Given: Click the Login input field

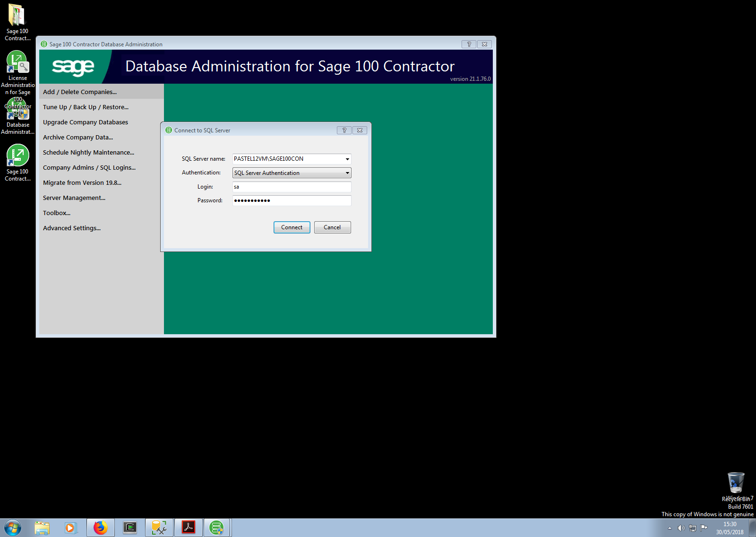Looking at the screenshot, I should point(292,187).
